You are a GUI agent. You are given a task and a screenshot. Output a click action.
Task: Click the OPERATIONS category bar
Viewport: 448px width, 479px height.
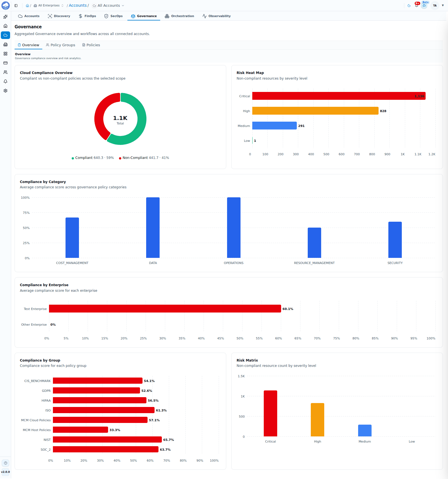point(234,228)
